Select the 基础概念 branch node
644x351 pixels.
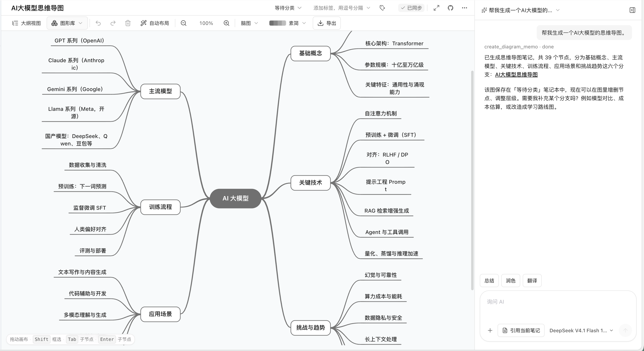click(x=310, y=53)
